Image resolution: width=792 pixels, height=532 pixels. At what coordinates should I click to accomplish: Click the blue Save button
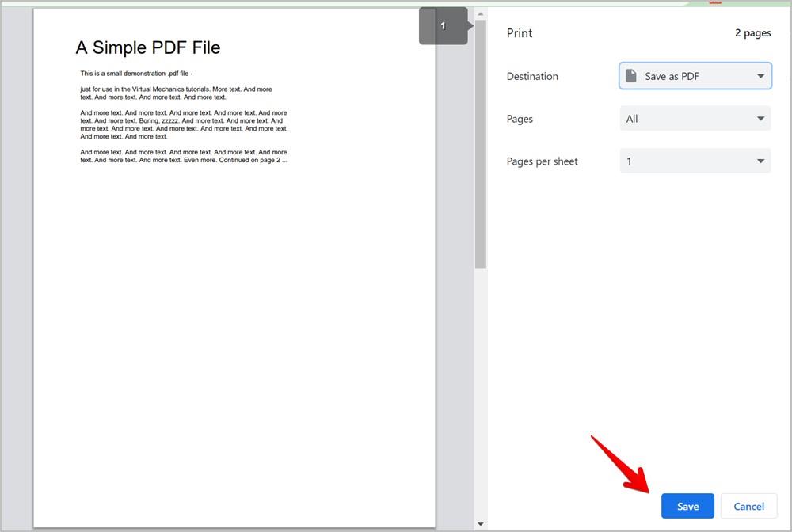click(687, 506)
